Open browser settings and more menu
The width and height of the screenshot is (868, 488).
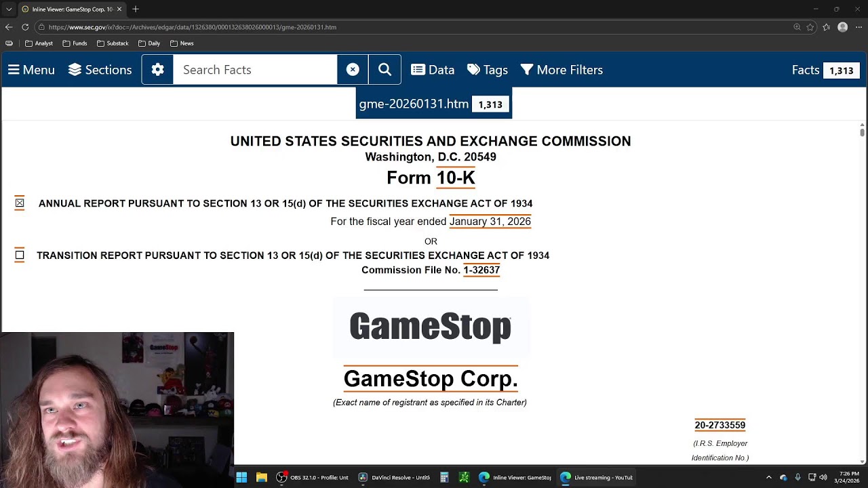click(x=859, y=27)
